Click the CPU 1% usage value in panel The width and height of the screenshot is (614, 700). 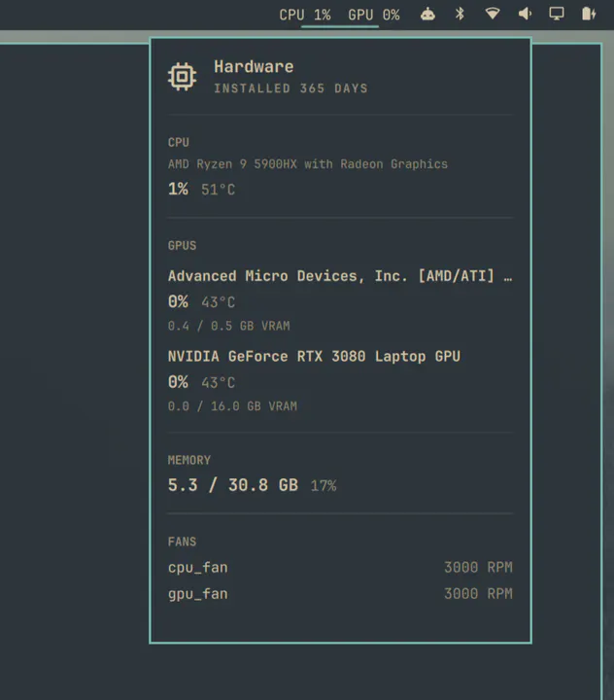(x=178, y=189)
